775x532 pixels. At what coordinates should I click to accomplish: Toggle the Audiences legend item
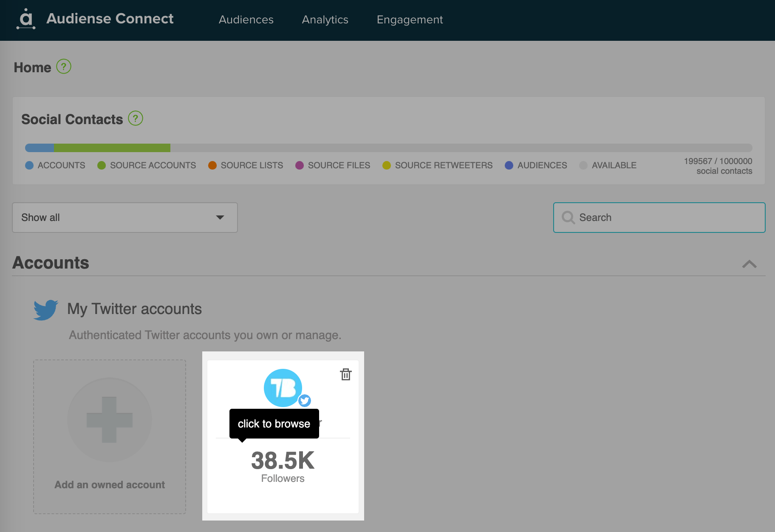tap(536, 165)
